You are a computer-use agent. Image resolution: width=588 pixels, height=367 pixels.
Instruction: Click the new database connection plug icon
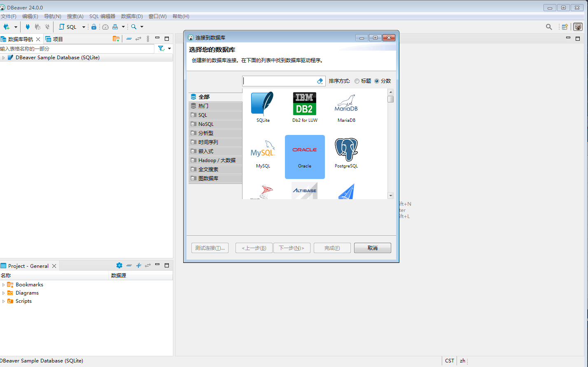pyautogui.click(x=6, y=27)
